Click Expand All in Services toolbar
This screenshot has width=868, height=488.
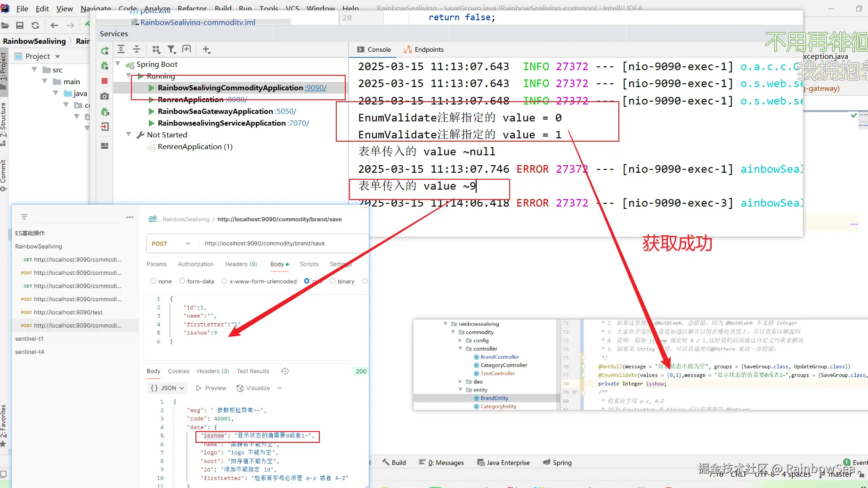pyautogui.click(x=121, y=49)
